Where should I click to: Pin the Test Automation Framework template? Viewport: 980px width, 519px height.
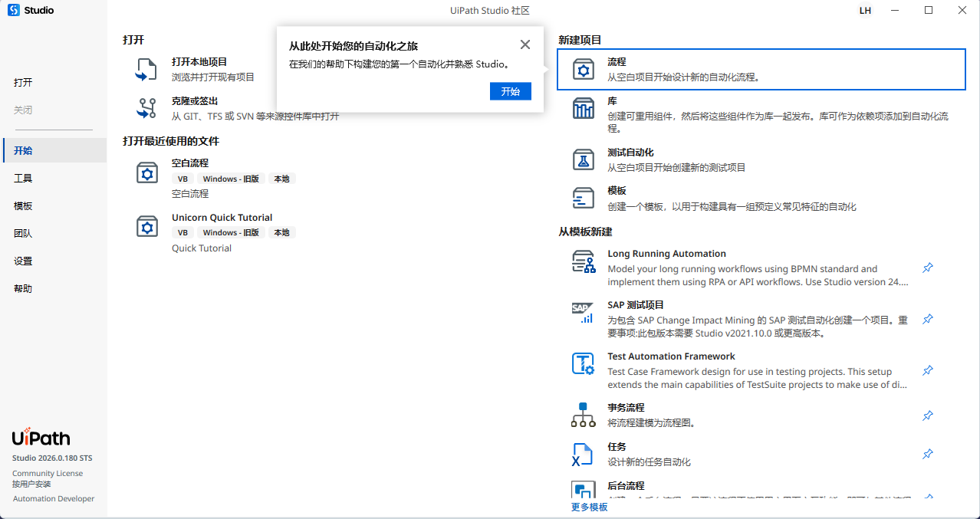(928, 370)
